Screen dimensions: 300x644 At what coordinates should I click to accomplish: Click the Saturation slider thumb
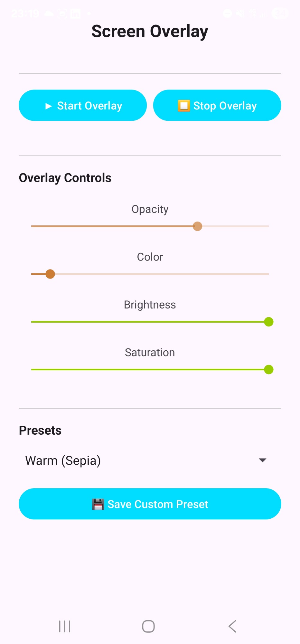coord(268,370)
